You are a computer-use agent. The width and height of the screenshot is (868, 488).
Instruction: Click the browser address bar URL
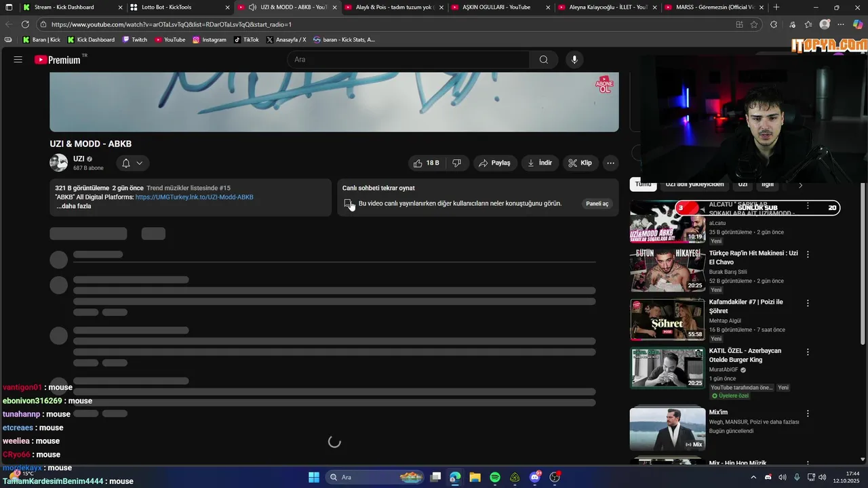pyautogui.click(x=172, y=24)
